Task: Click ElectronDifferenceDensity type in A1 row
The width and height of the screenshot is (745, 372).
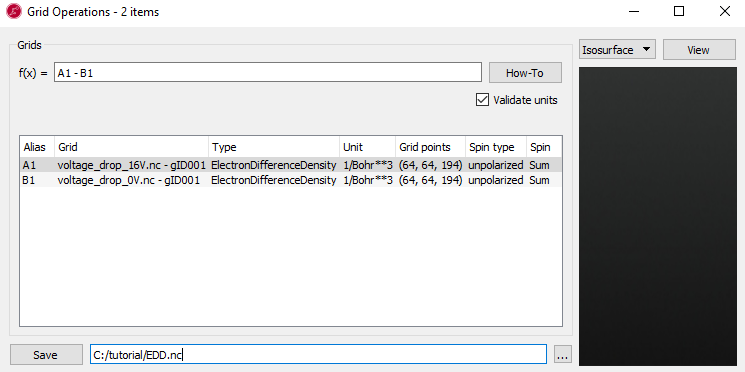Action: coord(274,165)
